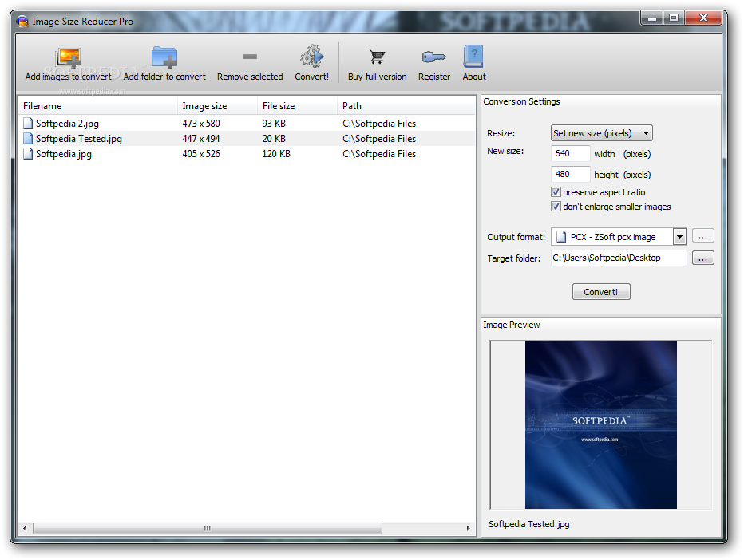Sort by Path column header
Image resolution: width=744 pixels, height=560 pixels.
click(406, 106)
